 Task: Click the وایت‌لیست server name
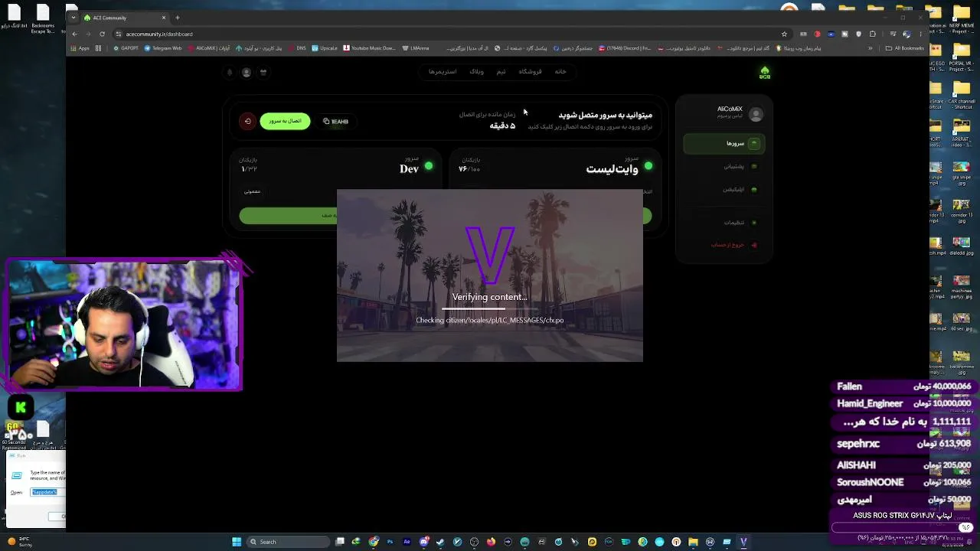pos(612,169)
